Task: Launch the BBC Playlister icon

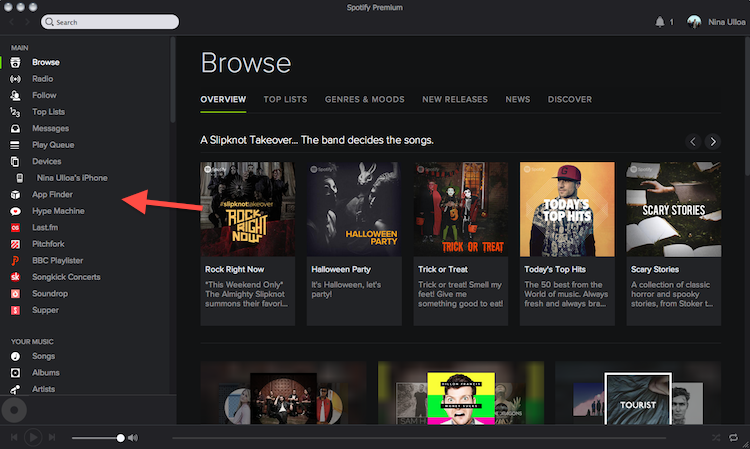Action: tap(15, 261)
